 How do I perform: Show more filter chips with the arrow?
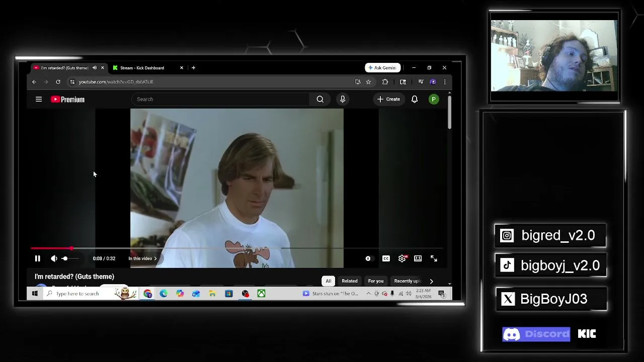tap(431, 281)
